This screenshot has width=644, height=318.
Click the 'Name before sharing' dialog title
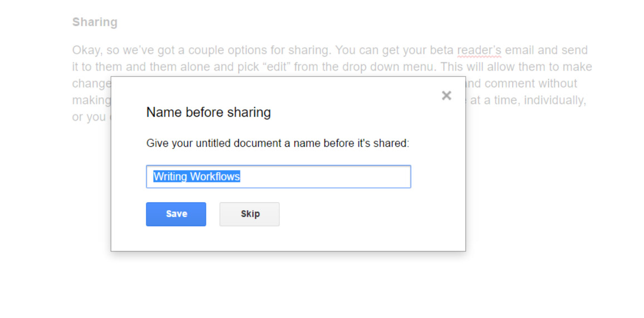[x=209, y=112]
